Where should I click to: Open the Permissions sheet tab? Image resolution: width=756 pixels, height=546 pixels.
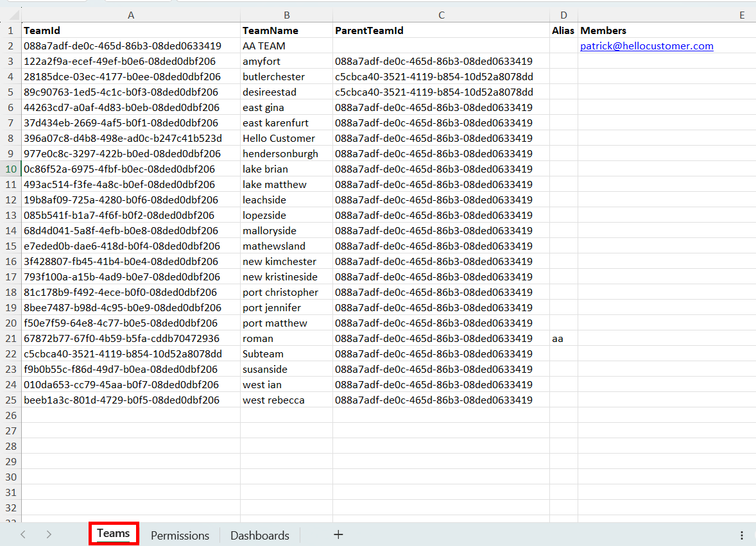180,535
